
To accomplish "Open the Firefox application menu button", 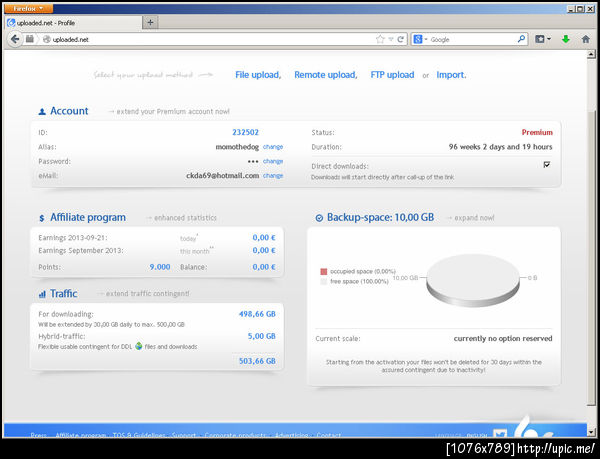I will [x=28, y=8].
